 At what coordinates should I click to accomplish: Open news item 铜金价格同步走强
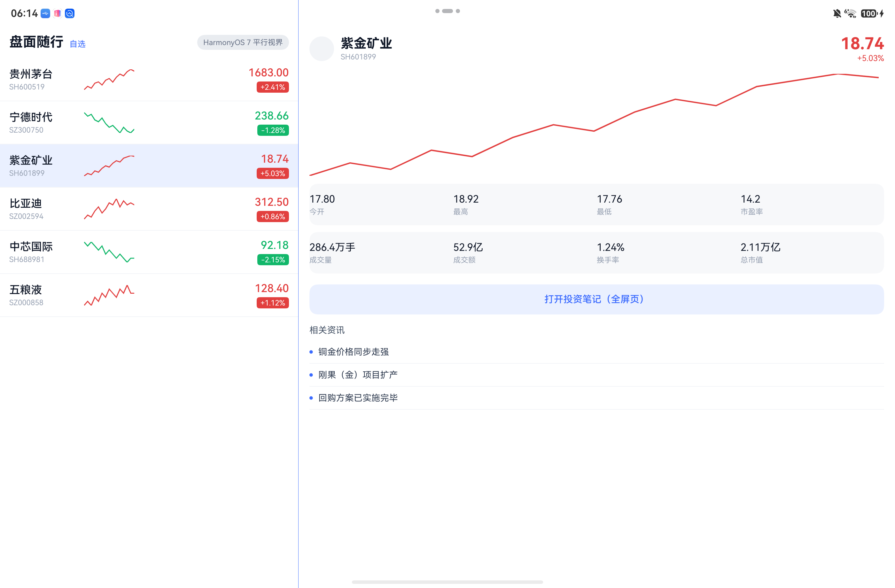point(596,352)
